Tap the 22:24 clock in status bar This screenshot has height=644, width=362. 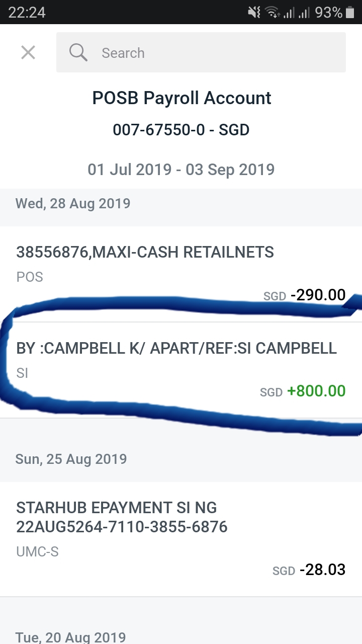27,12
